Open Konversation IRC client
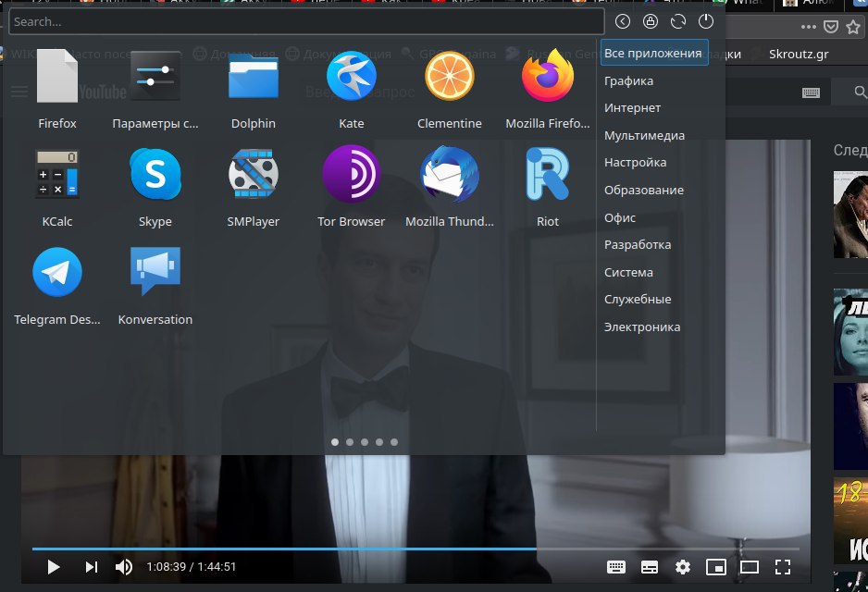The image size is (868, 592). tap(155, 270)
